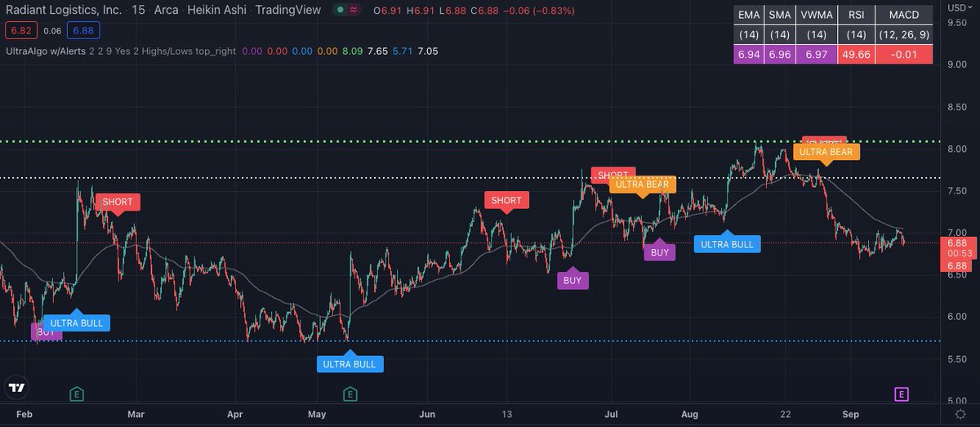Click the pink E event marker on time axis
The width and height of the screenshot is (980, 427).
[902, 394]
